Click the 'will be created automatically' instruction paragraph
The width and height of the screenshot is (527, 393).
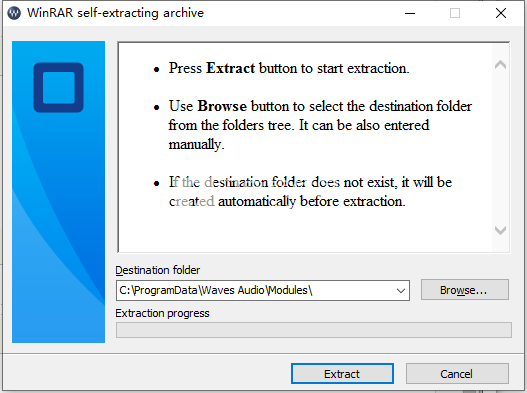pyautogui.click(x=310, y=192)
